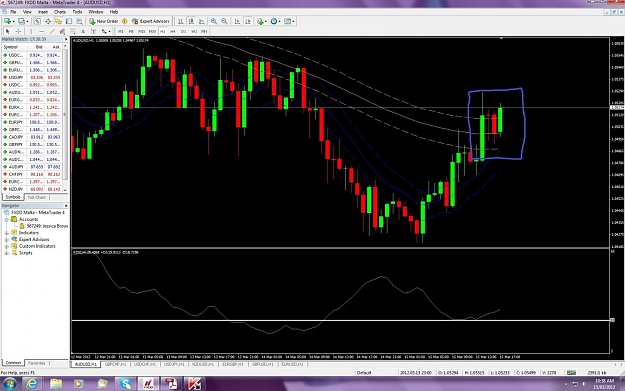Select account 567249 Jessica Brown

pyautogui.click(x=44, y=226)
